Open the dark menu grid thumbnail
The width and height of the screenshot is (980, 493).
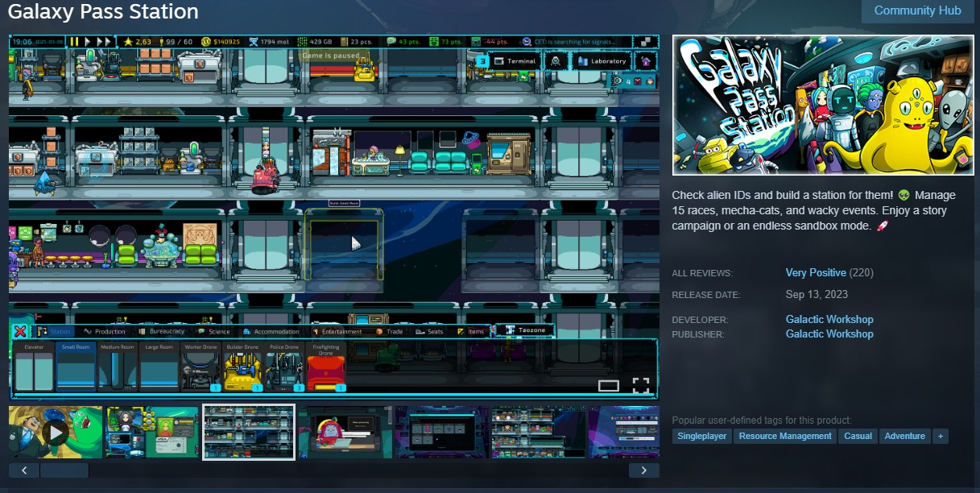point(442,433)
